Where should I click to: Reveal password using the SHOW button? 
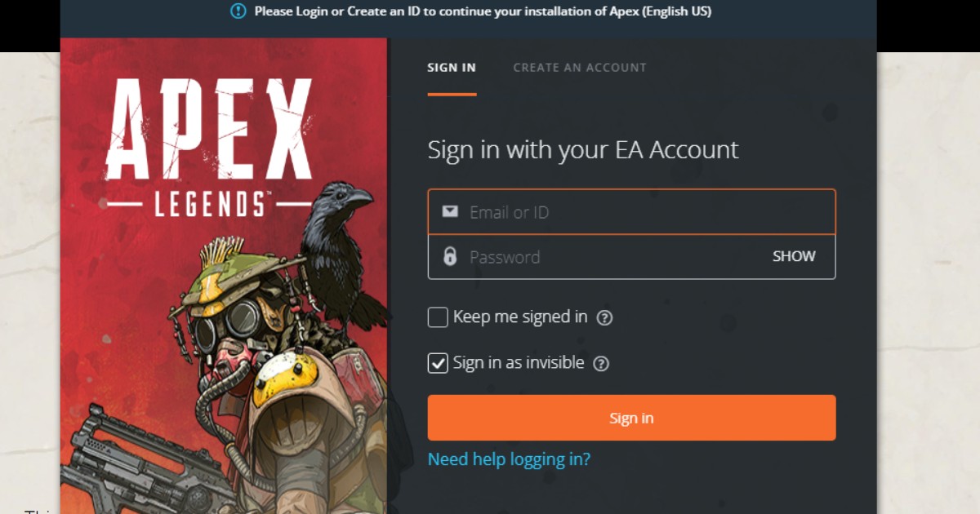(794, 256)
